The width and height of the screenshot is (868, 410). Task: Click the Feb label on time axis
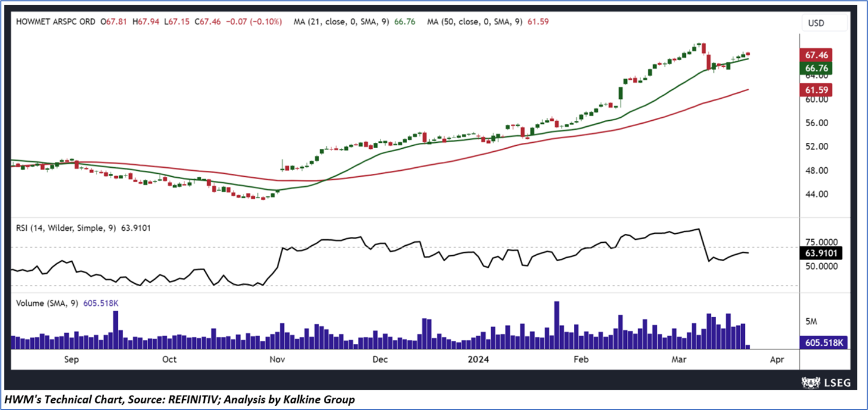tap(581, 359)
